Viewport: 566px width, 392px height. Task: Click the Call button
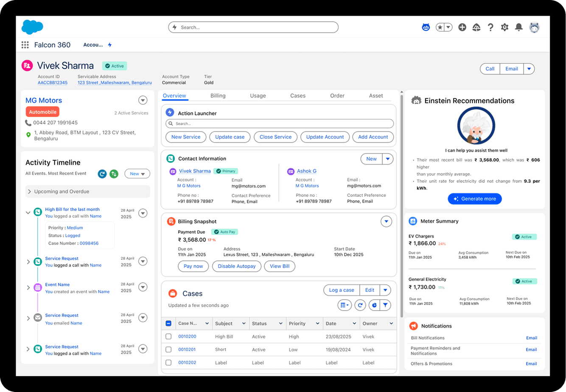(490, 69)
